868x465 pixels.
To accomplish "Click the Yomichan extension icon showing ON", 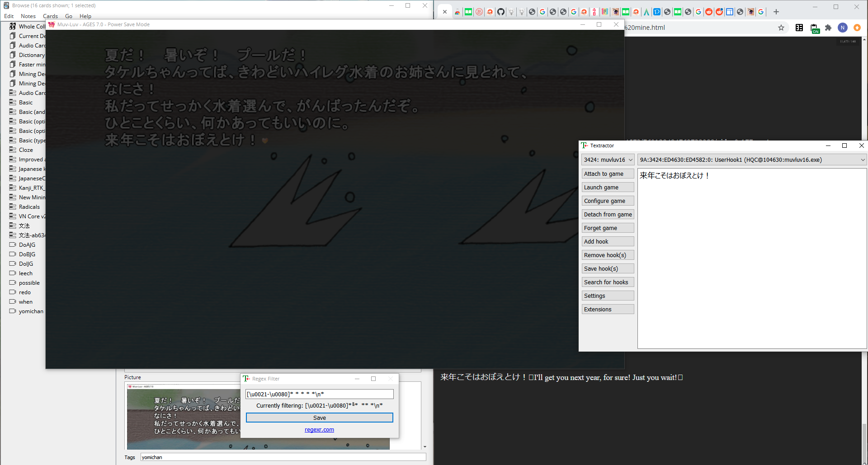I will pos(815,28).
